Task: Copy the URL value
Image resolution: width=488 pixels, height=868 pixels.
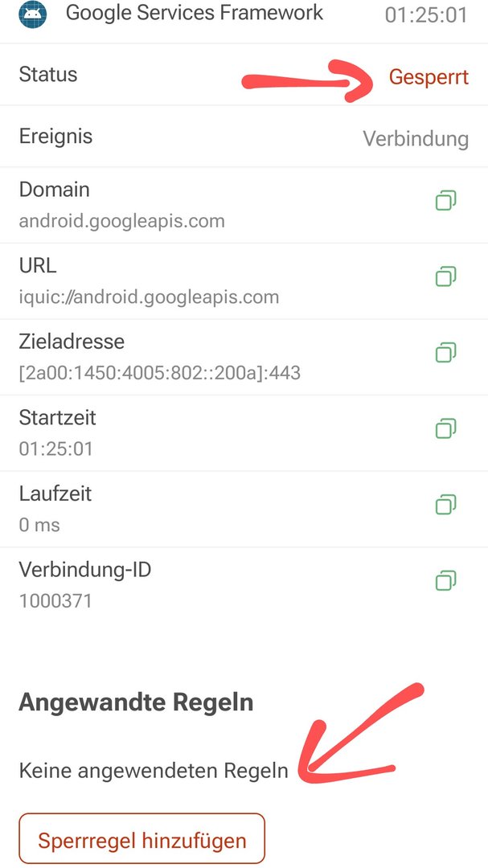Action: click(x=445, y=277)
